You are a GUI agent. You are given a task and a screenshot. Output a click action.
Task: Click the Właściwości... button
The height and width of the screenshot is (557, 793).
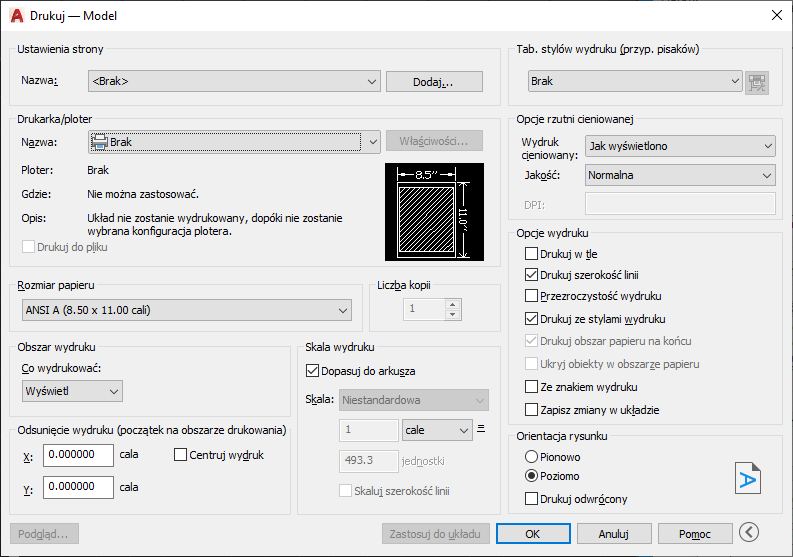tap(434, 141)
